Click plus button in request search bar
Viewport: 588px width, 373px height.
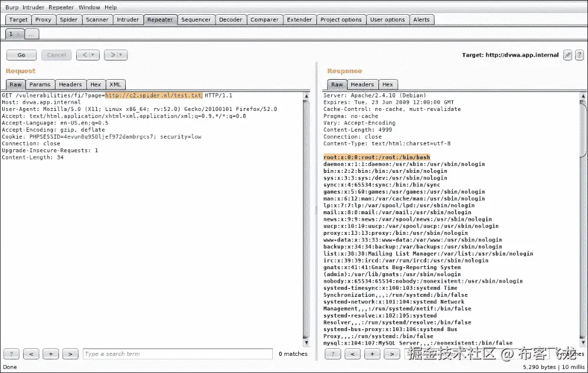click(51, 354)
